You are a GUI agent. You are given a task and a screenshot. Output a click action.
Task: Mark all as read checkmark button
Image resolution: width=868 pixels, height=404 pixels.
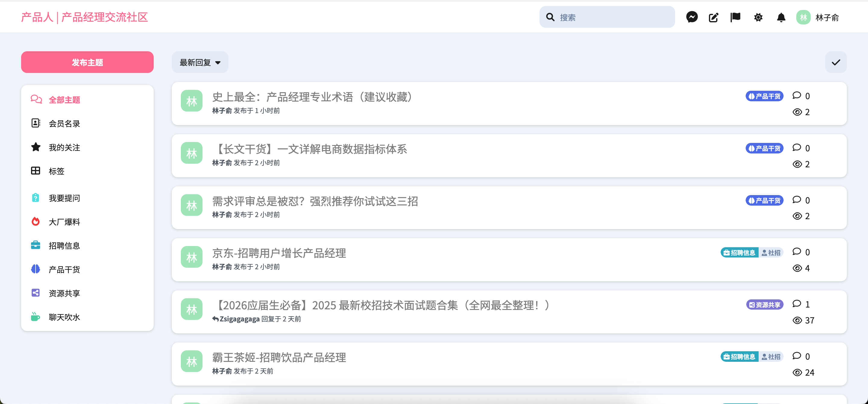pyautogui.click(x=836, y=62)
